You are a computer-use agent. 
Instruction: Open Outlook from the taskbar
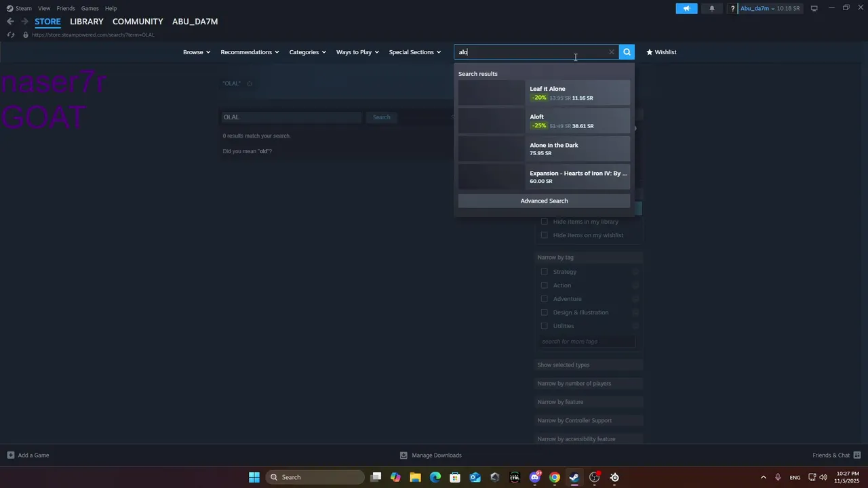pos(475,477)
